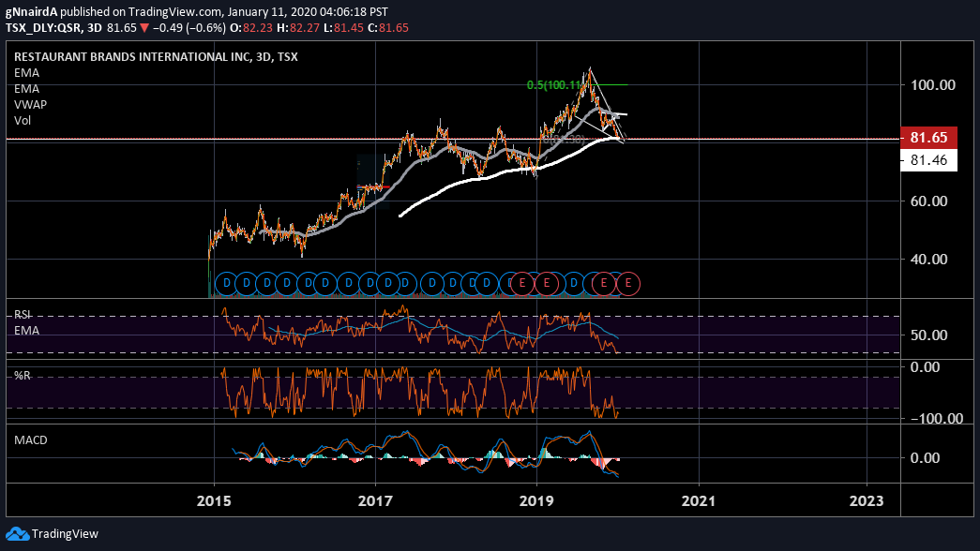The height and width of the screenshot is (551, 980).
Task: Click the 40.00 price axis label
Action: [x=928, y=260]
